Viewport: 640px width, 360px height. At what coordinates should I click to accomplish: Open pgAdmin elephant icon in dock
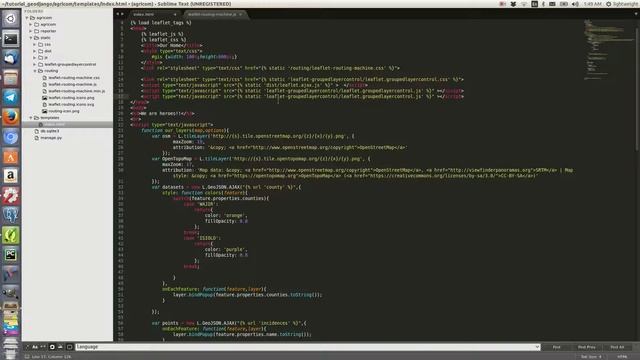click(x=11, y=215)
